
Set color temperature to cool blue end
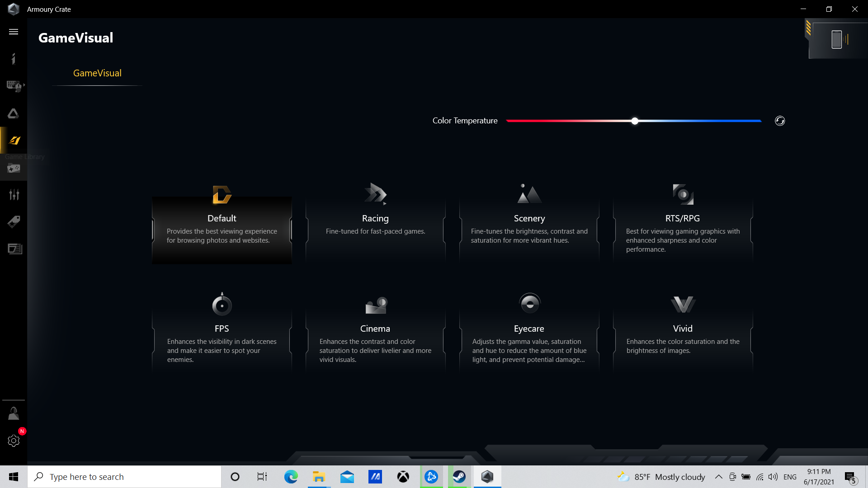(x=760, y=121)
